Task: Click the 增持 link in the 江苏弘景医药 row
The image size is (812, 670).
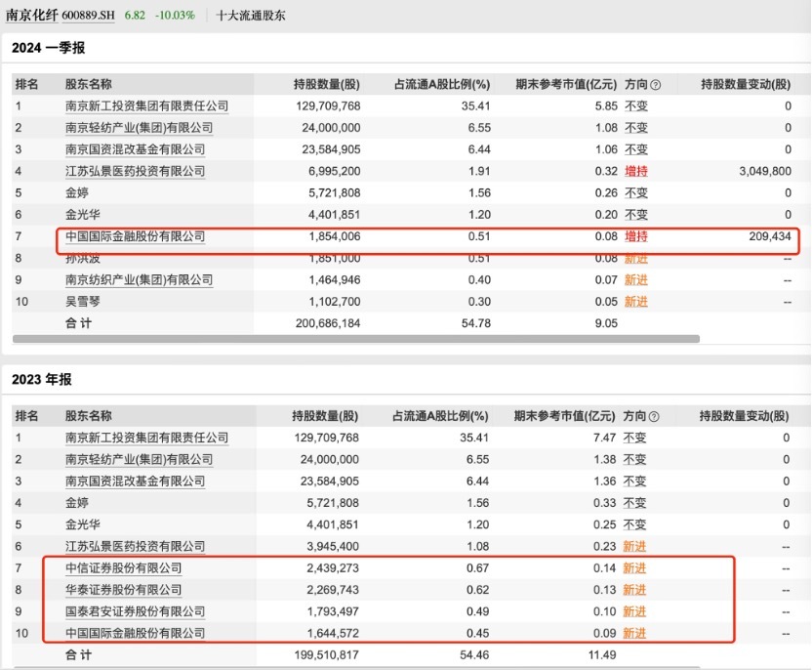Action: tap(636, 171)
